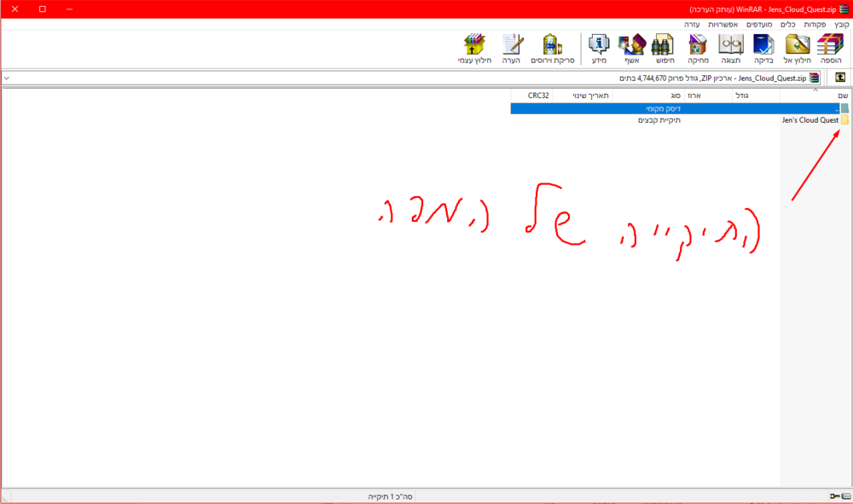This screenshot has width=853, height=504.
Task: Sort by the Name (שם) column header
Action: click(x=842, y=96)
